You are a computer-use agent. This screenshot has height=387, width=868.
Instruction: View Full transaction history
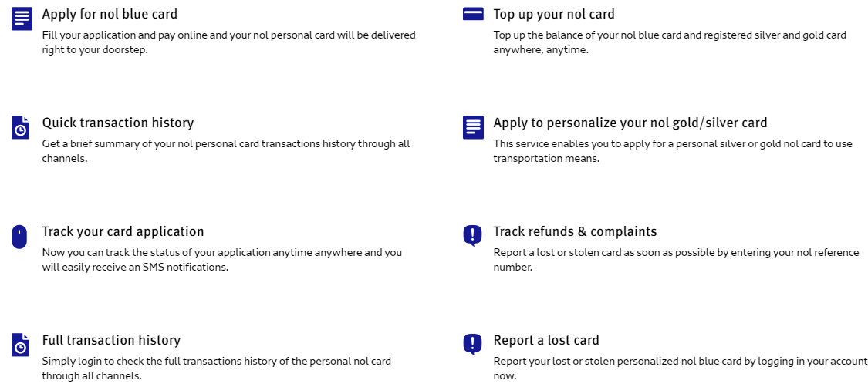coord(111,340)
